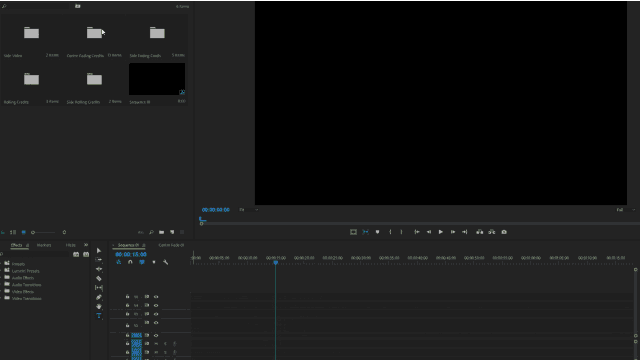Click the New Item icon in Project panel
640x360 pixels.
[x=172, y=232]
